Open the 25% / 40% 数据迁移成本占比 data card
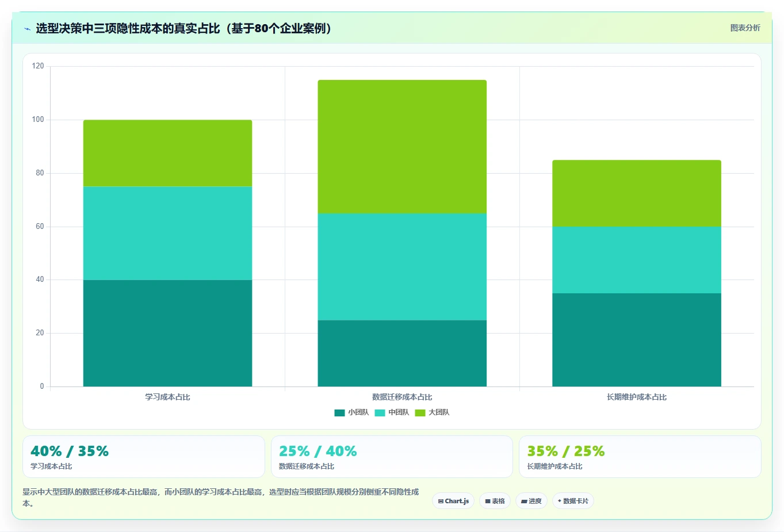 coord(392,457)
